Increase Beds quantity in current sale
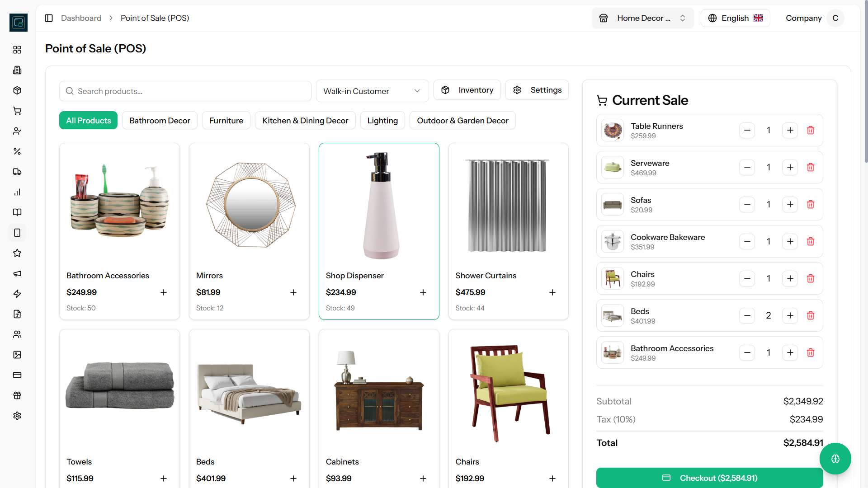The width and height of the screenshot is (868, 488). 790,315
